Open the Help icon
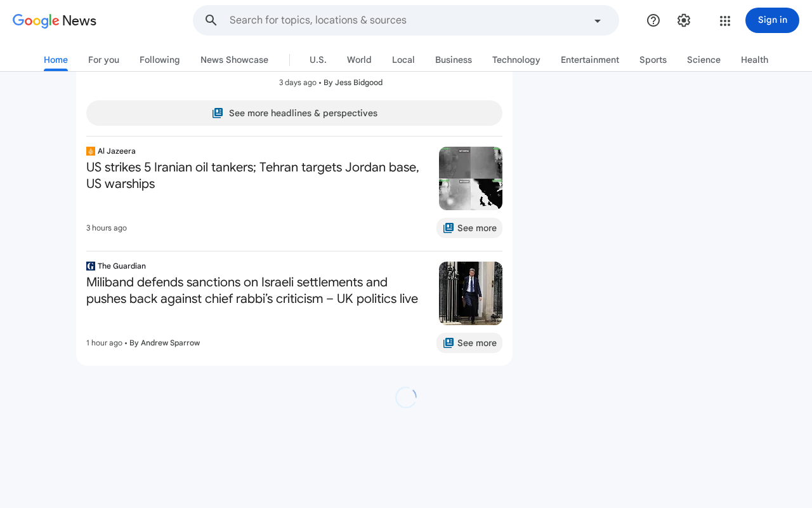This screenshot has height=508, width=812. tap(653, 20)
